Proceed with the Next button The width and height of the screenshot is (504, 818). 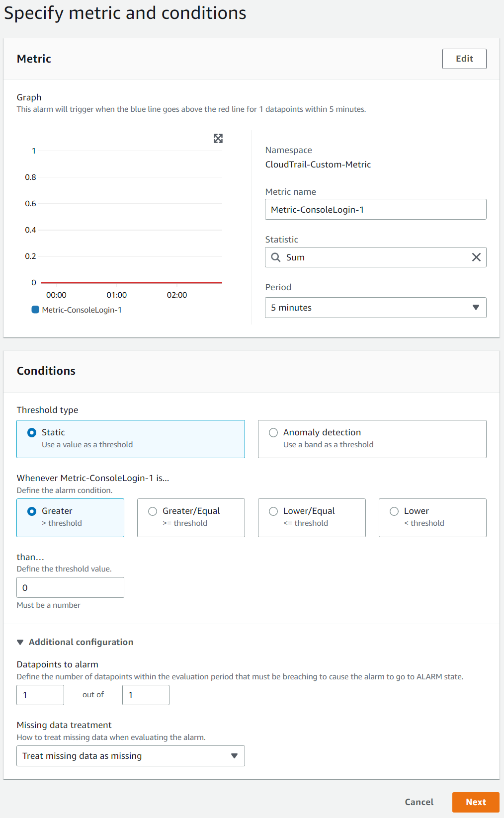point(475,802)
